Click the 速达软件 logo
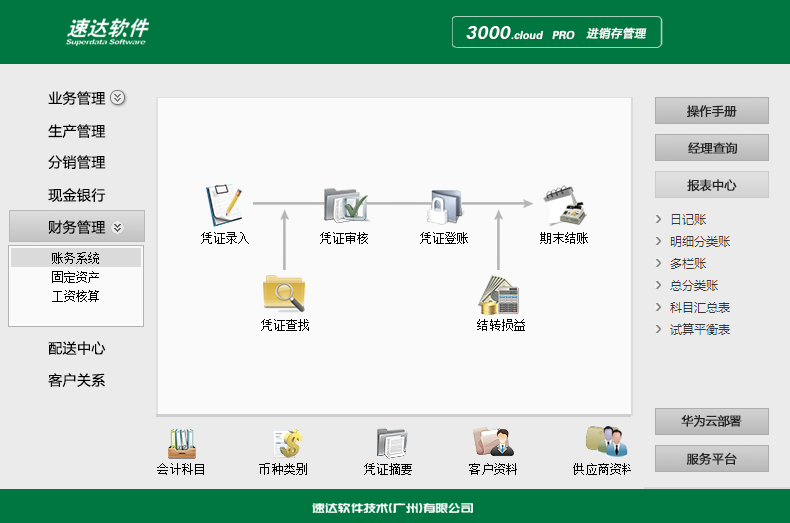Viewport: 790px width, 523px height. pos(107,32)
